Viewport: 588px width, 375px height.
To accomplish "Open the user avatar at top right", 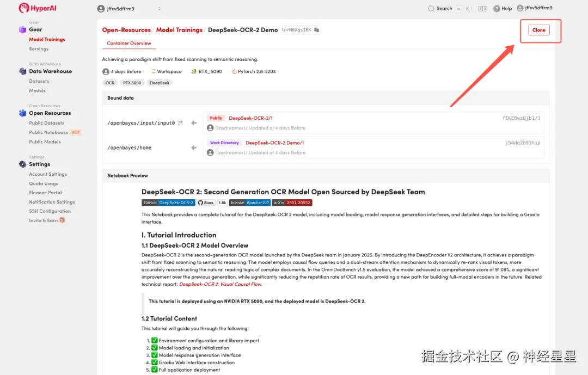I will click(520, 8).
